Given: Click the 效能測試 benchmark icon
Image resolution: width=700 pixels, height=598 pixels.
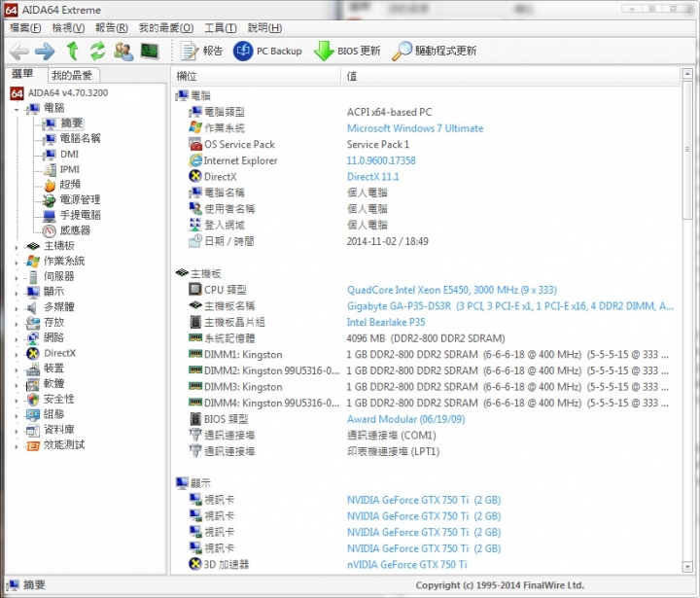Looking at the screenshot, I should (33, 445).
